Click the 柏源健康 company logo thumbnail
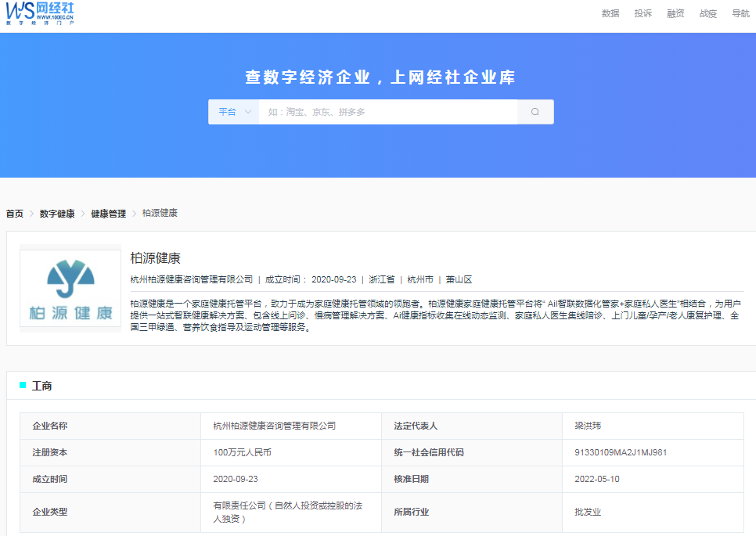 pyautogui.click(x=70, y=288)
